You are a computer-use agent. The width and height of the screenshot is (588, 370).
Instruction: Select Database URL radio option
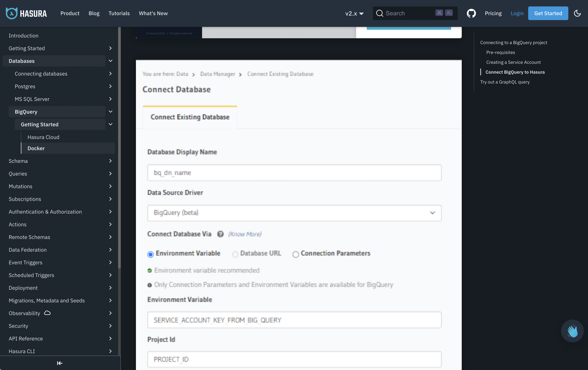coord(235,254)
